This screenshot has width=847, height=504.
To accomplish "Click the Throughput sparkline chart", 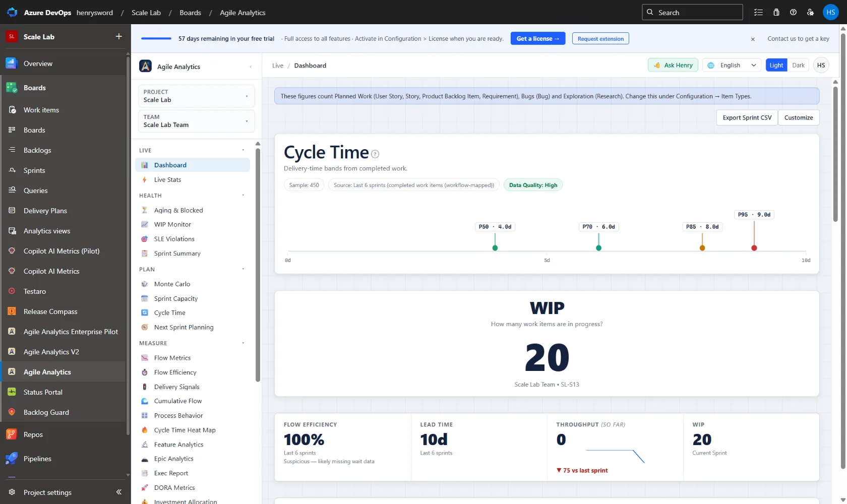I will point(615,456).
